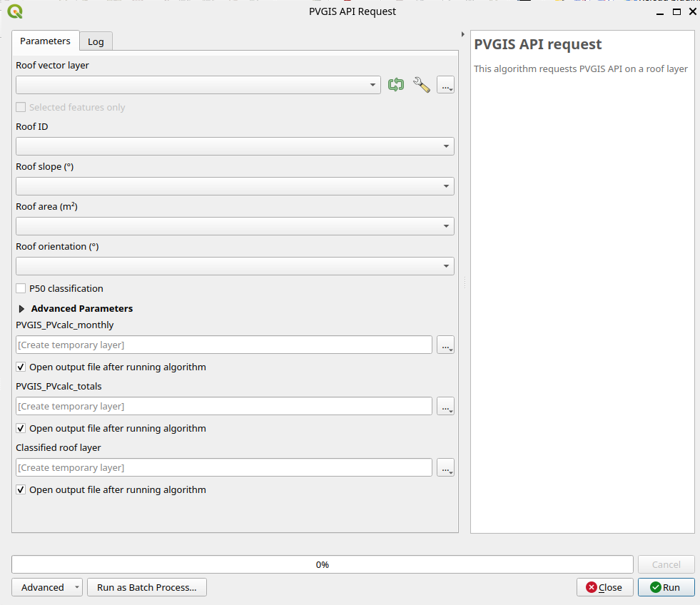700x605 pixels.
Task: Expand the Advanced Parameters section
Action: point(22,309)
